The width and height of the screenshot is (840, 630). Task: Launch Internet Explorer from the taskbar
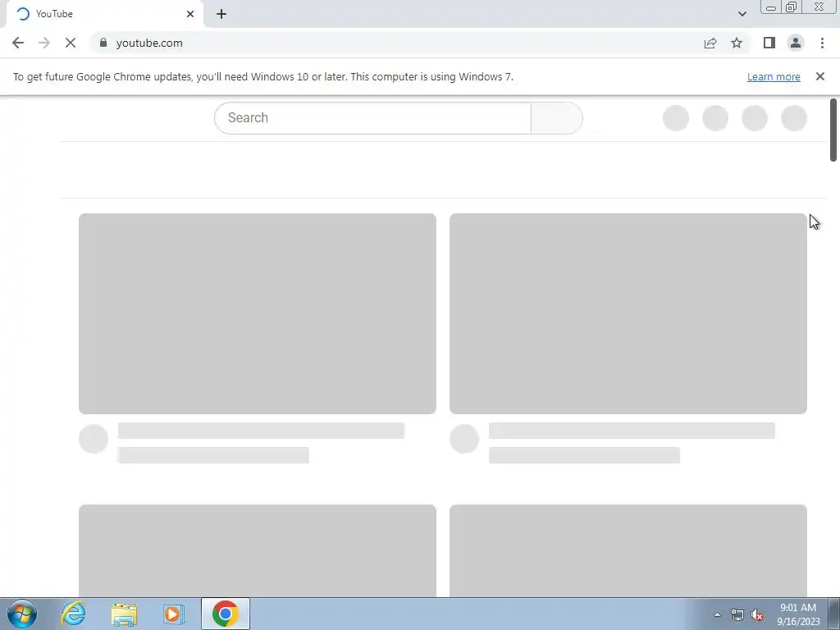point(73,614)
